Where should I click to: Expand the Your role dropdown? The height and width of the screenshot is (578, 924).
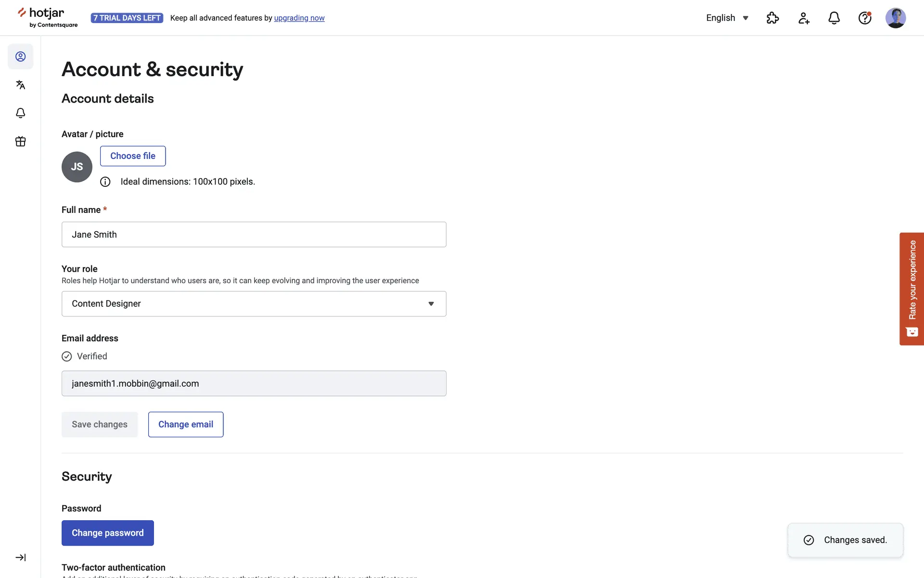[254, 303]
